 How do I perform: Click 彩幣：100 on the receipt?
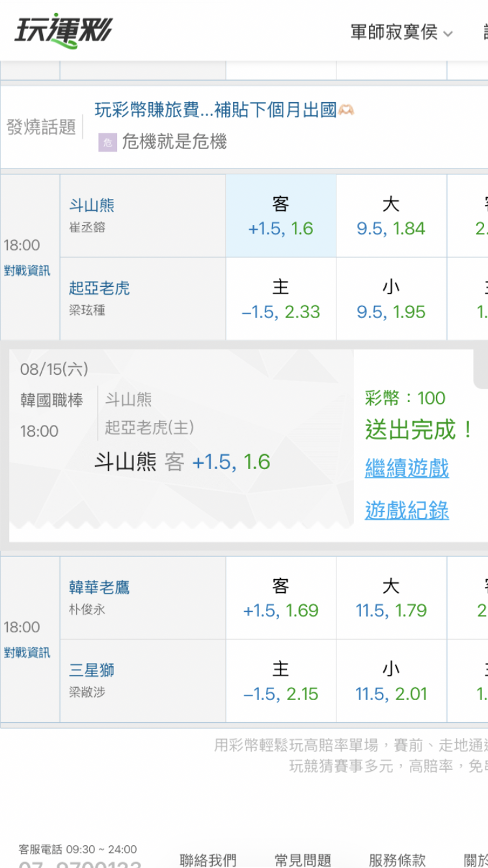pos(405,398)
